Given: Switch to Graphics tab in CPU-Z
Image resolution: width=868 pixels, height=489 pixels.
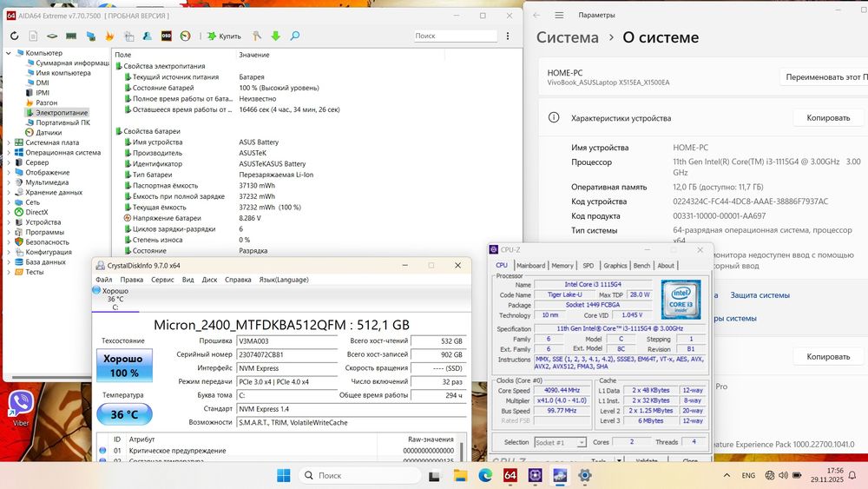Looking at the screenshot, I should [615, 266].
